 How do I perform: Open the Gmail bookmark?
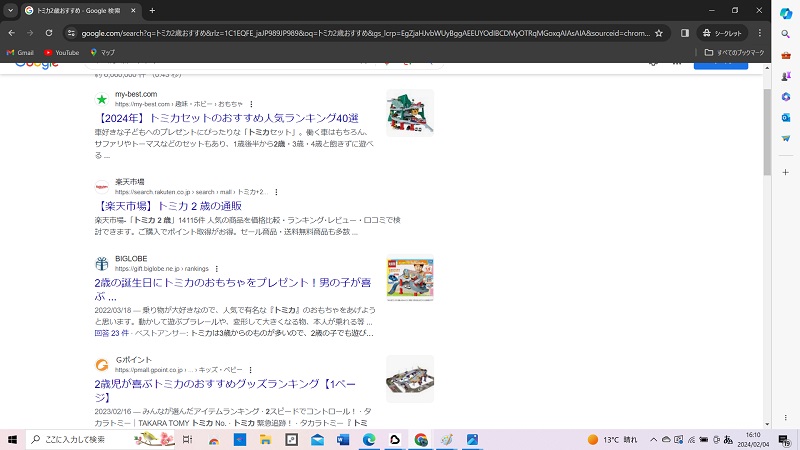(x=20, y=53)
